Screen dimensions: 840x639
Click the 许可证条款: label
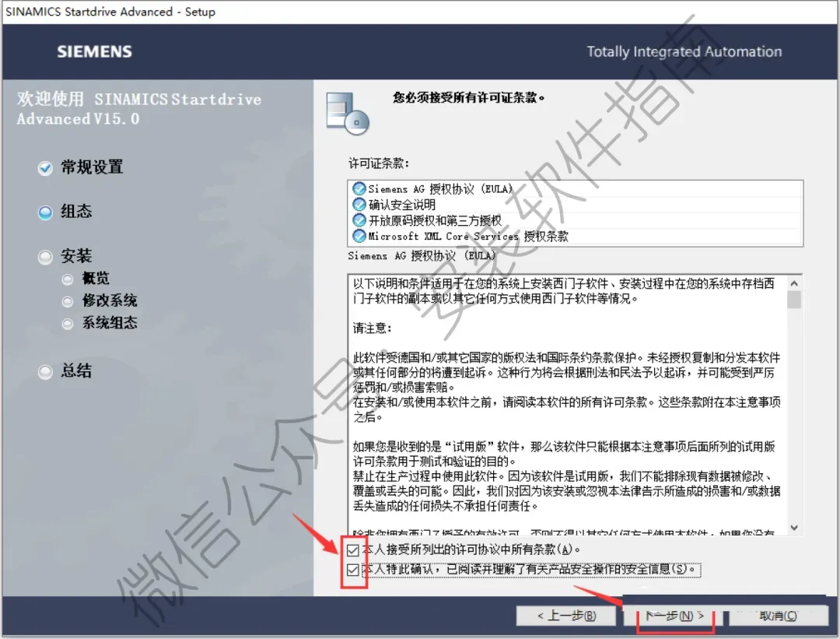pyautogui.click(x=379, y=163)
